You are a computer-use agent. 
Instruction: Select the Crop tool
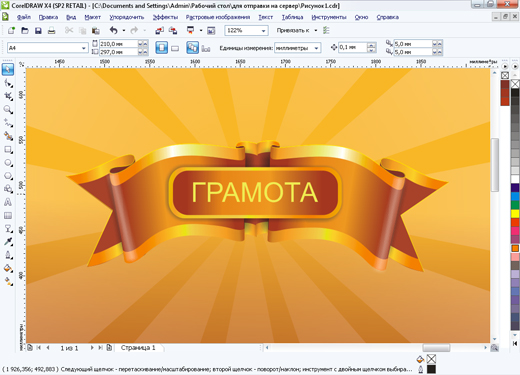(x=8, y=96)
